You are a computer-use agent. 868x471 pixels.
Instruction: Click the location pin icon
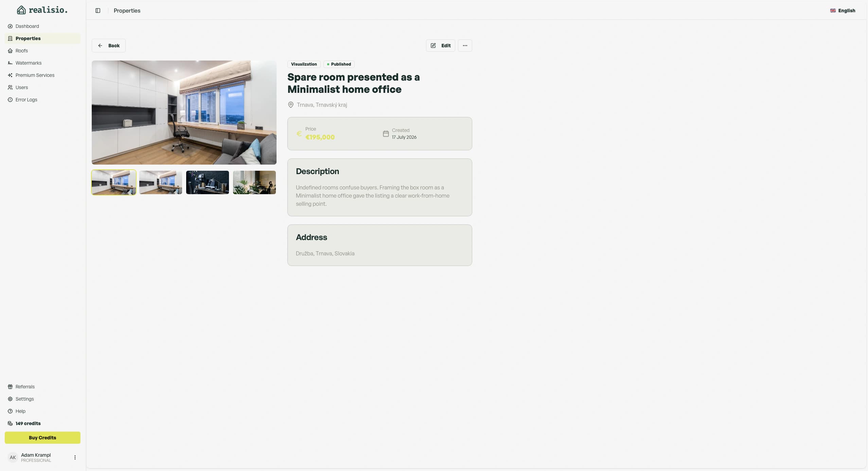(x=291, y=105)
